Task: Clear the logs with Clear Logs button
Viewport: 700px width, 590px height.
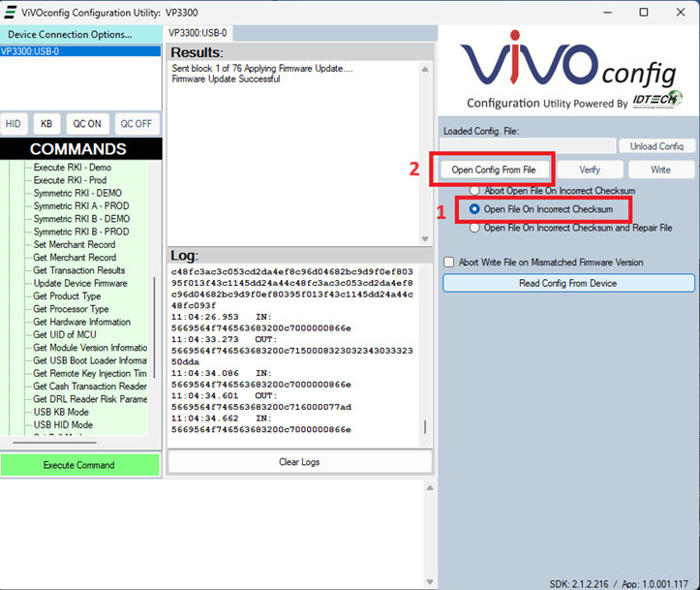Action: coord(299,462)
